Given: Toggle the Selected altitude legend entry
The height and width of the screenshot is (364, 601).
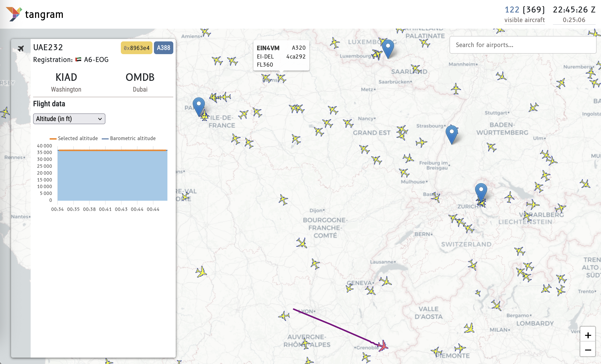Looking at the screenshot, I should coord(74,138).
